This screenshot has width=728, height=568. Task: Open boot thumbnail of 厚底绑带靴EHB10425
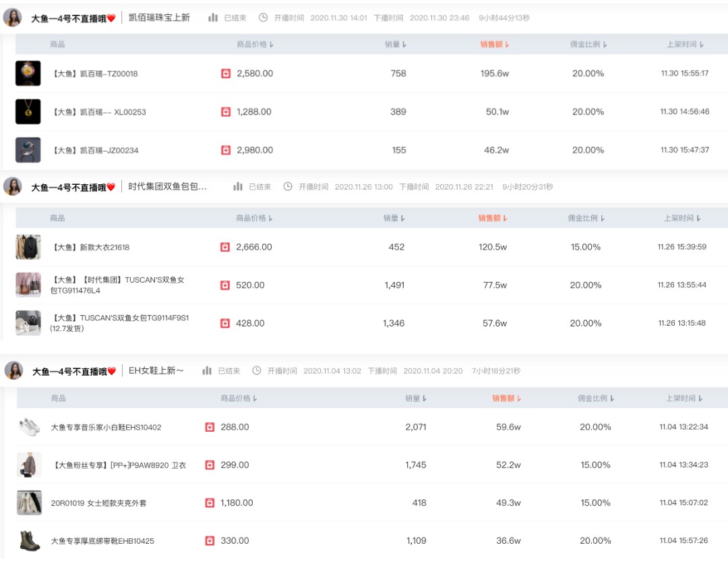[x=29, y=540]
